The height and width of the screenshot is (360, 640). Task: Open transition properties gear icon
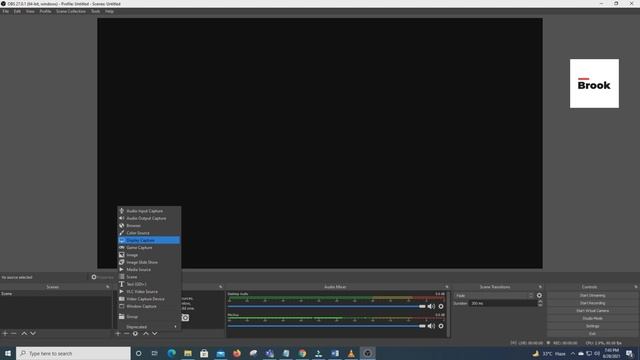[x=539, y=296]
